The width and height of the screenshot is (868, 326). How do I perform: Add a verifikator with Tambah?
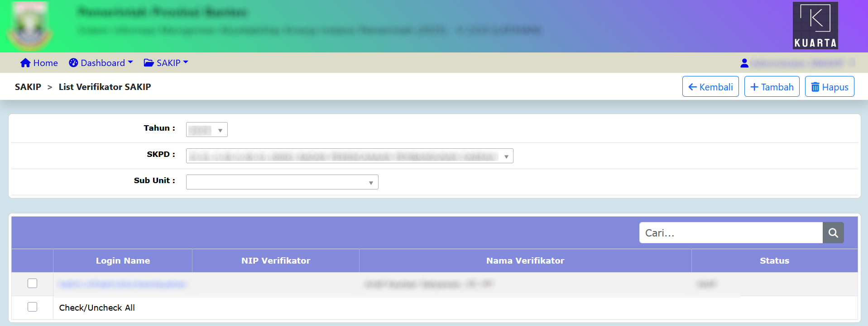(x=772, y=87)
